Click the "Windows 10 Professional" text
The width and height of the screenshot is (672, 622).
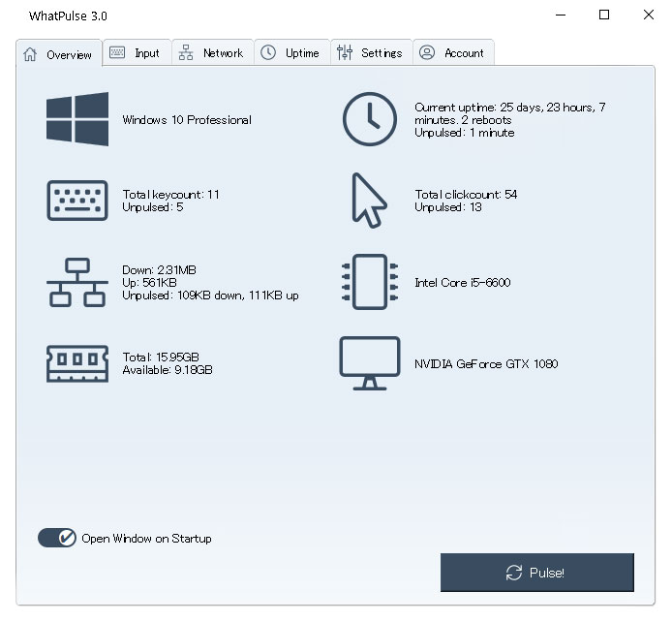(187, 119)
